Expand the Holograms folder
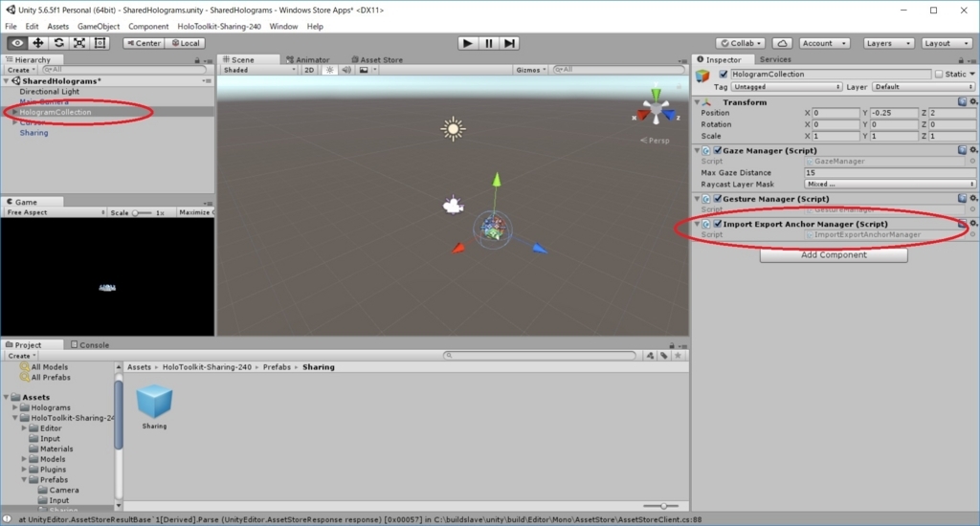Viewport: 980px width, 526px height. click(15, 407)
